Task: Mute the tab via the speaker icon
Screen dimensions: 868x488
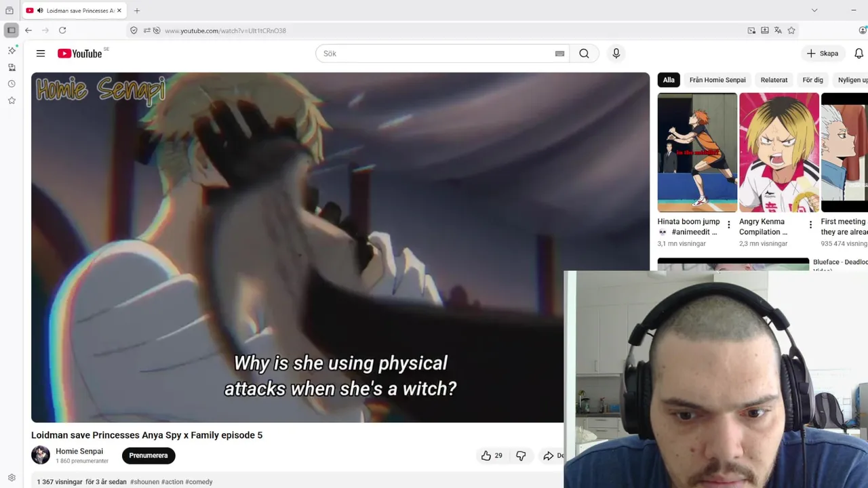Action: click(40, 11)
